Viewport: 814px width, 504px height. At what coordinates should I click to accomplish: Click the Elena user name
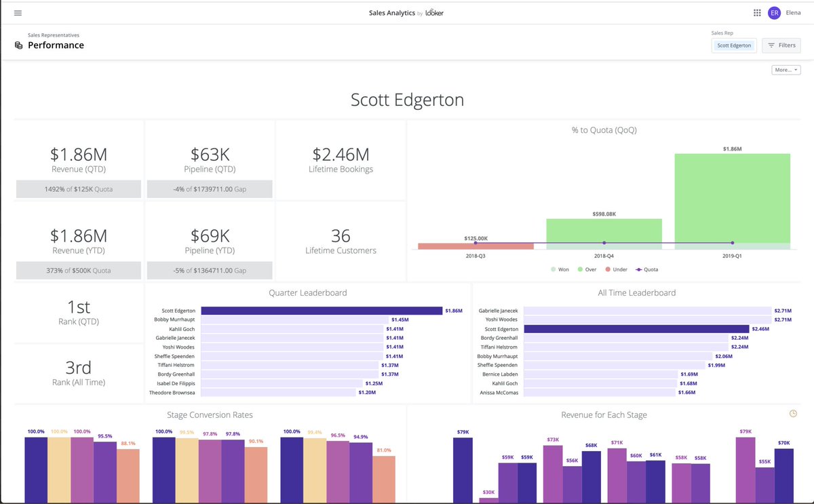[x=793, y=13]
